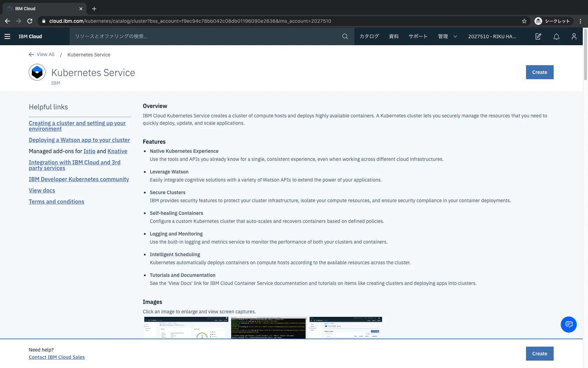Image resolution: width=588 pixels, height=368 pixels.
Task: Open the Chrome three-dot menu
Action: pyautogui.click(x=580, y=21)
